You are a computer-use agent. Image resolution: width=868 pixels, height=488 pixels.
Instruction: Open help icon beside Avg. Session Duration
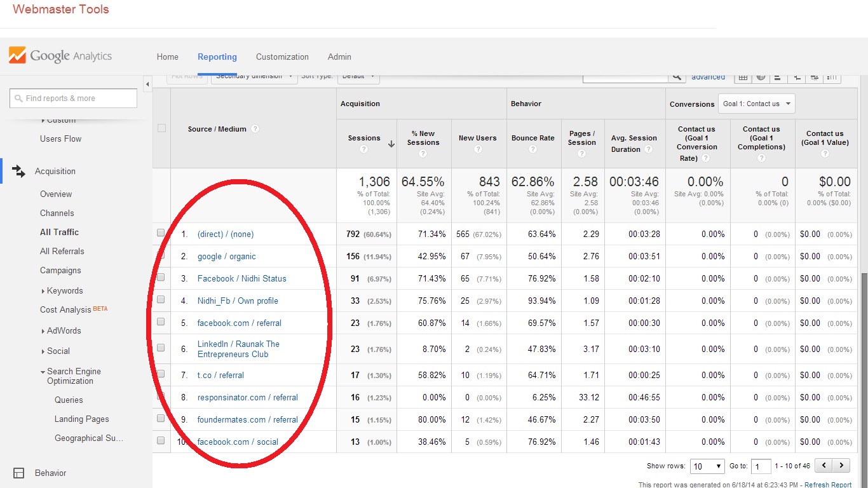click(x=648, y=149)
